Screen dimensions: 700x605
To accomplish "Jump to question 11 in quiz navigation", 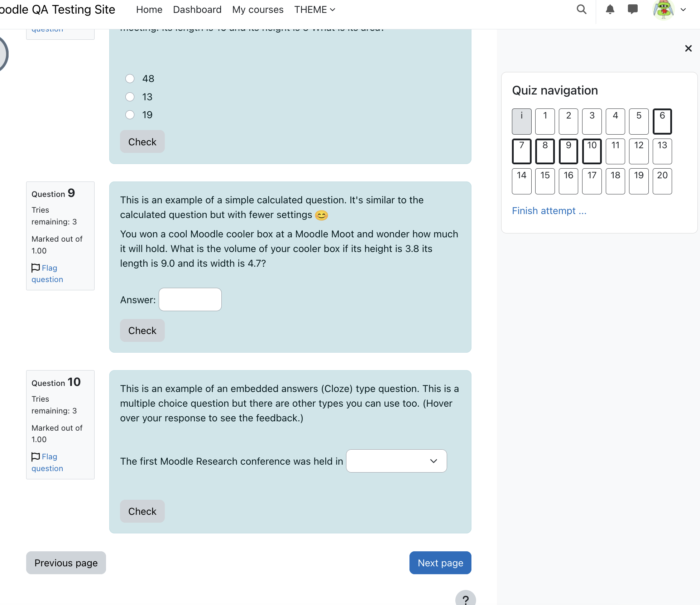I will pos(615,151).
